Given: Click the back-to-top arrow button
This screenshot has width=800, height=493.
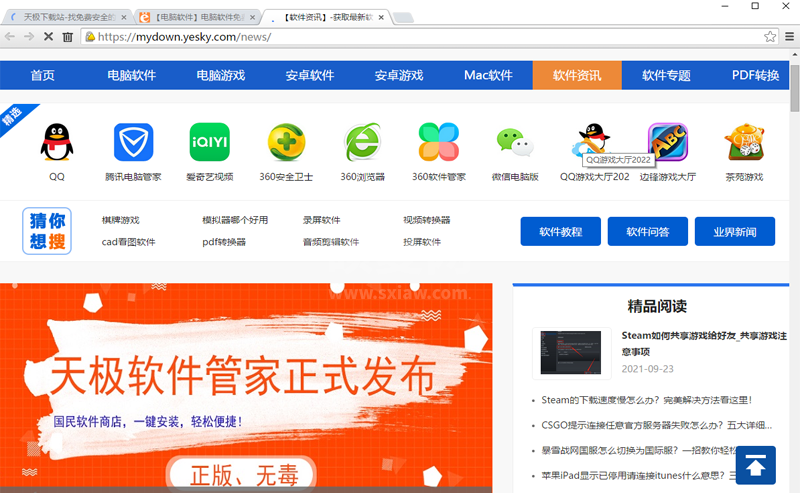Looking at the screenshot, I should click(756, 465).
